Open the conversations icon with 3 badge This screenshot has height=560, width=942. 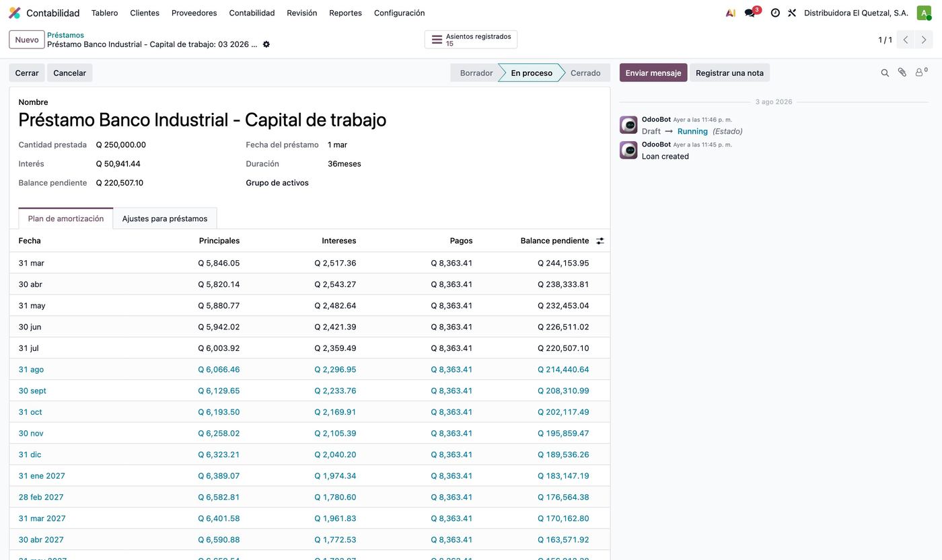(751, 13)
